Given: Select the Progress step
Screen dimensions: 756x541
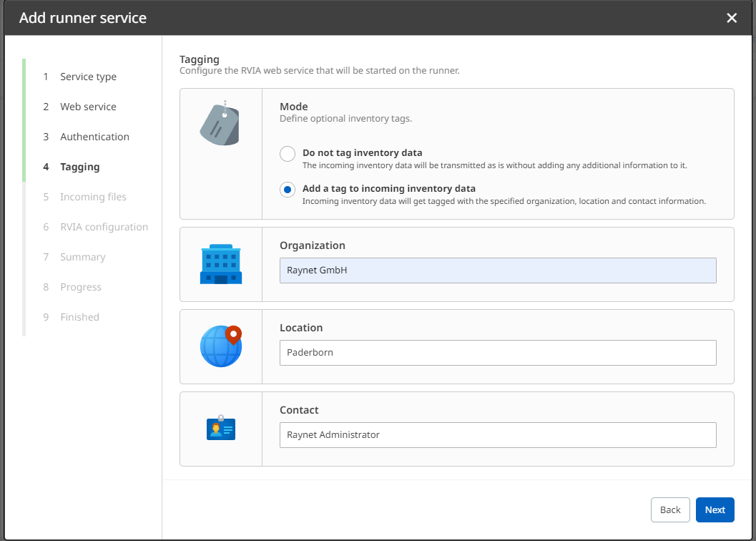Looking at the screenshot, I should 81,287.
